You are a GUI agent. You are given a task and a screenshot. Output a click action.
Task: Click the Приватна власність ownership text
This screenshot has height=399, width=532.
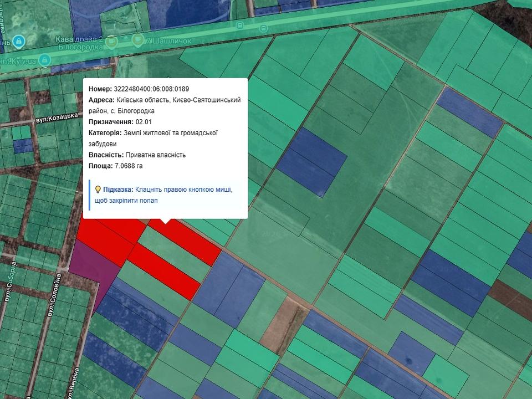point(156,155)
